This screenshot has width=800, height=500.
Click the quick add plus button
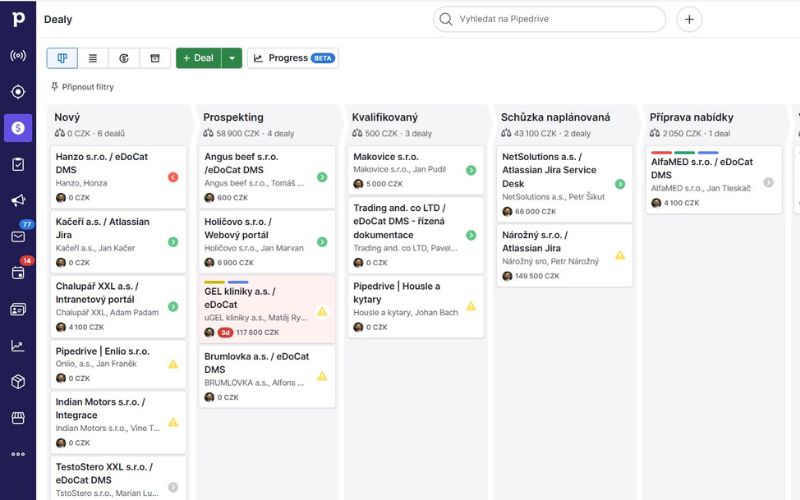689,19
